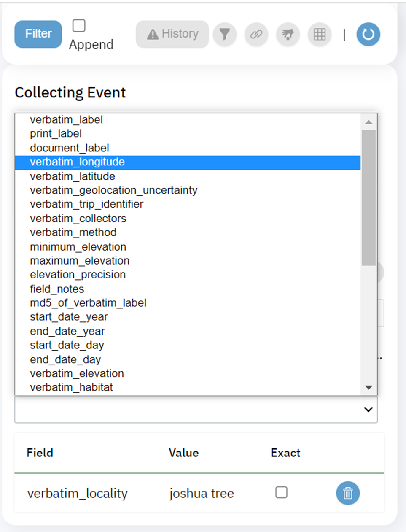Click the scrollbar down arrow
Screen dimensions: 406x532
coord(369,387)
